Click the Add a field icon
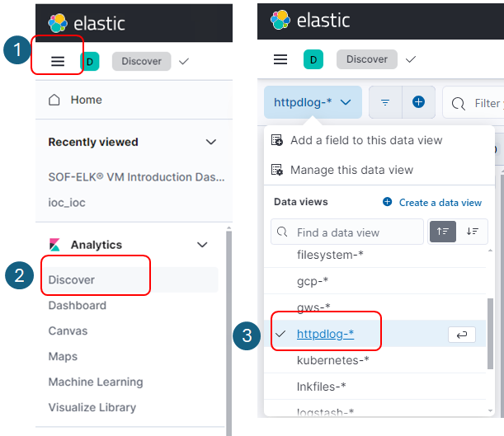 277,140
